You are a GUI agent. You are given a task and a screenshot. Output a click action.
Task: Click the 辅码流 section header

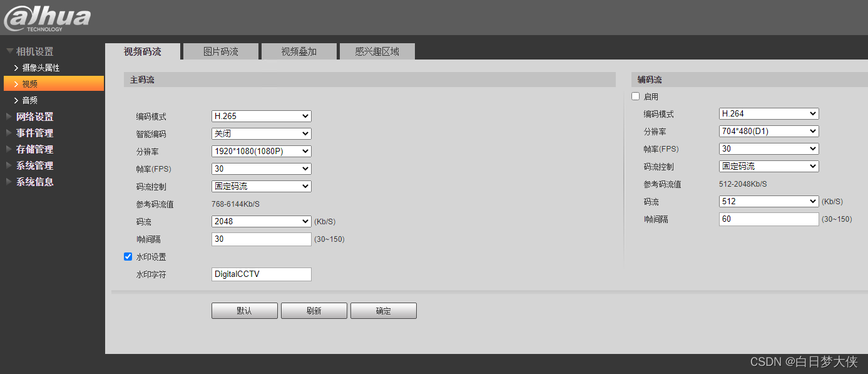(750, 80)
